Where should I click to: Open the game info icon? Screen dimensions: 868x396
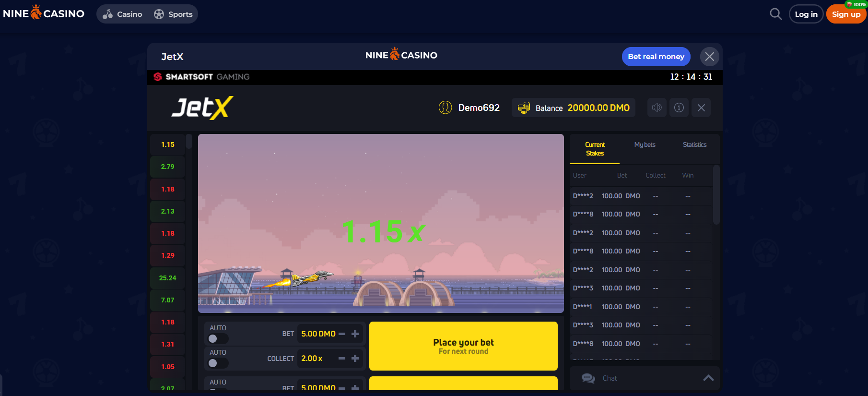click(x=679, y=108)
